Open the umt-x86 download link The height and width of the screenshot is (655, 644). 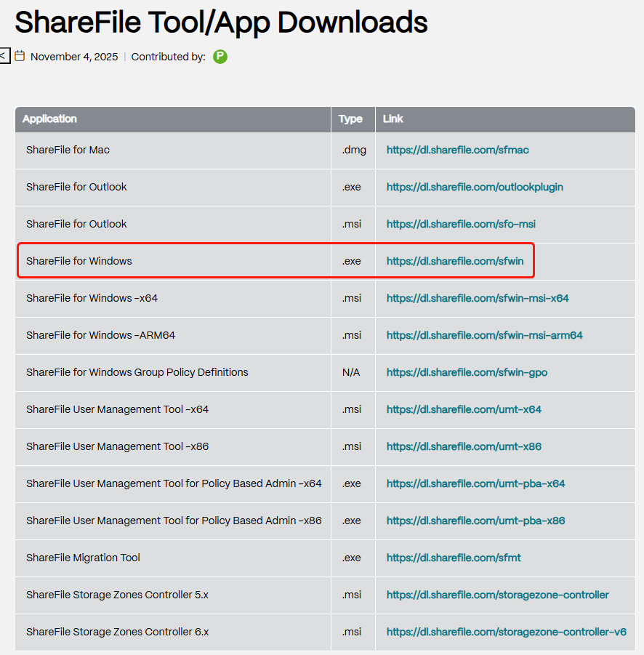pos(464,446)
